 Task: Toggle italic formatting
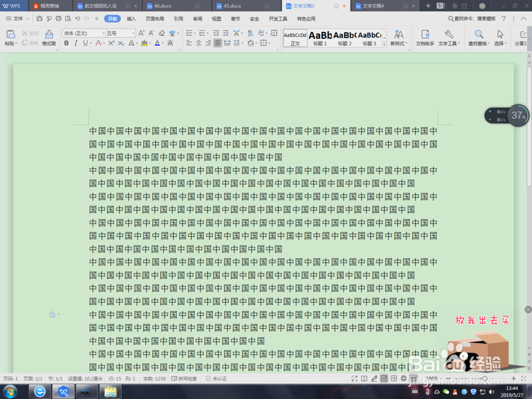click(76, 43)
